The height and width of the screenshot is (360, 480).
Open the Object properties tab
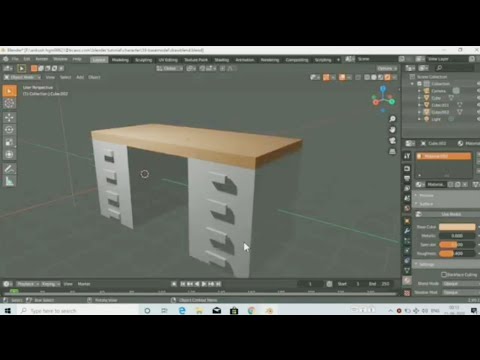pos(407,221)
